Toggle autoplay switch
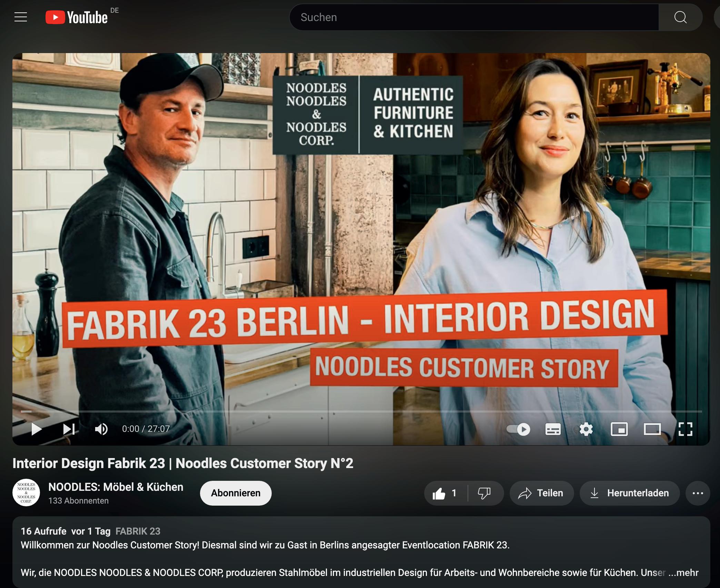Viewport: 720px width, 588px height. (518, 429)
